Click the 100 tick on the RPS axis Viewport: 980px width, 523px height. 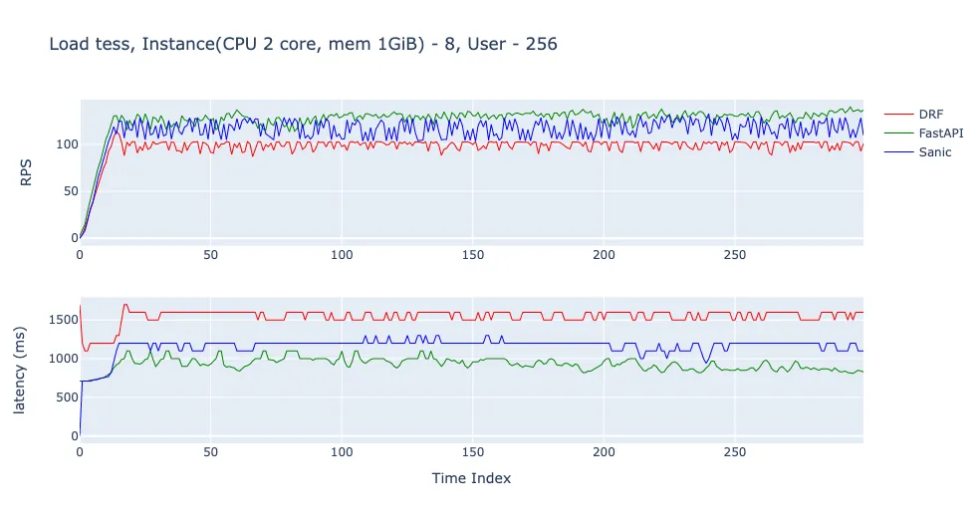click(x=67, y=144)
